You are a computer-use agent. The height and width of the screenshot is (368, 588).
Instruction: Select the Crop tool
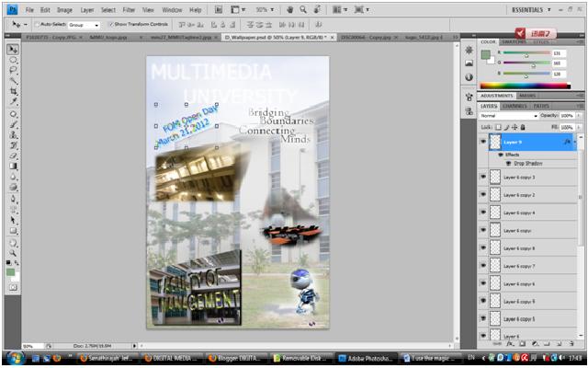pos(13,91)
